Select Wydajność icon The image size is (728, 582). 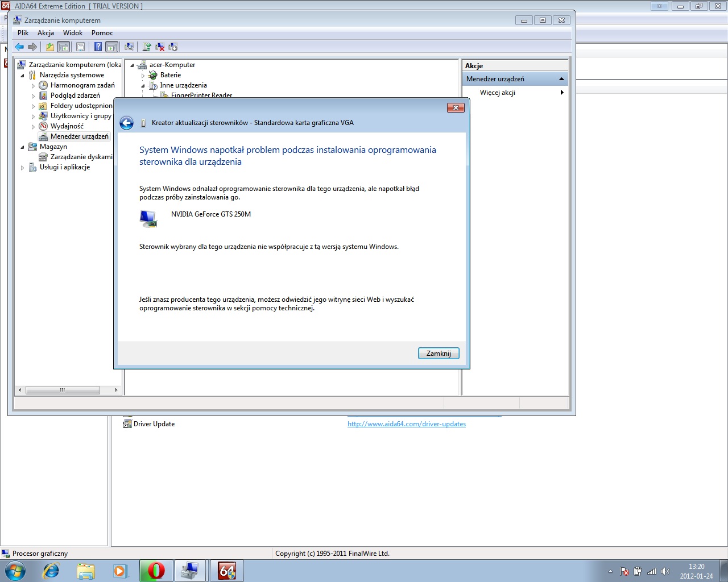[43, 126]
